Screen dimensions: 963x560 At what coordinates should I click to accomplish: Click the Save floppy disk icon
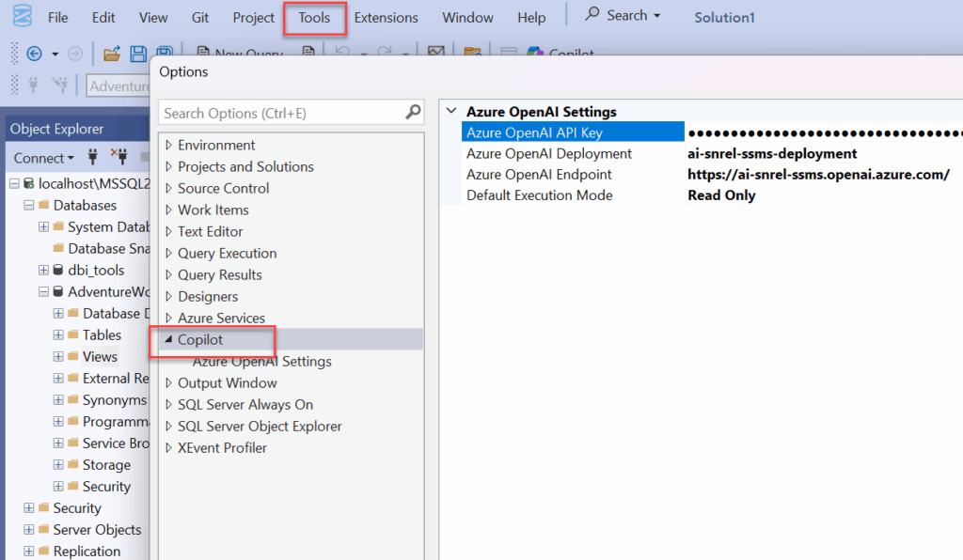pyautogui.click(x=138, y=54)
